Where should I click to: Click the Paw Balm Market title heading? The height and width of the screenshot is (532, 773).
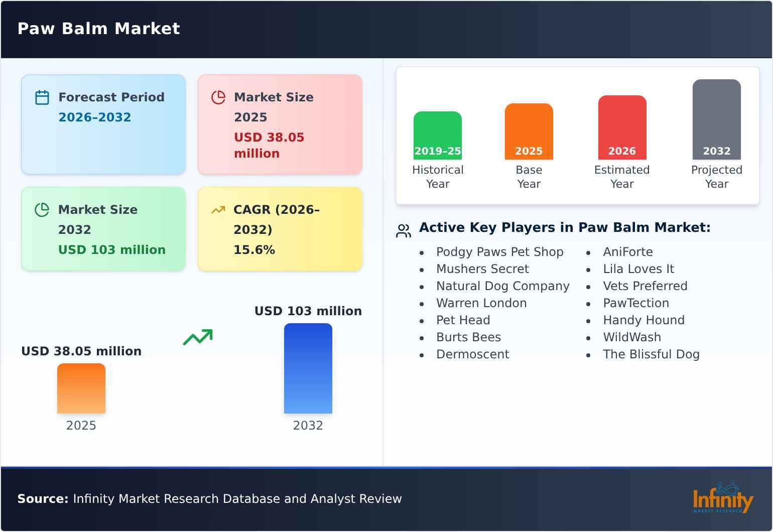(x=99, y=29)
